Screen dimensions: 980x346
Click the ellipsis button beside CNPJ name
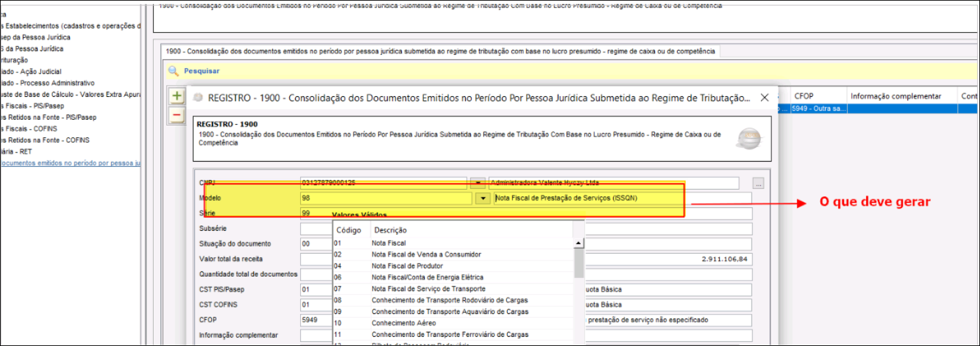[x=758, y=183]
